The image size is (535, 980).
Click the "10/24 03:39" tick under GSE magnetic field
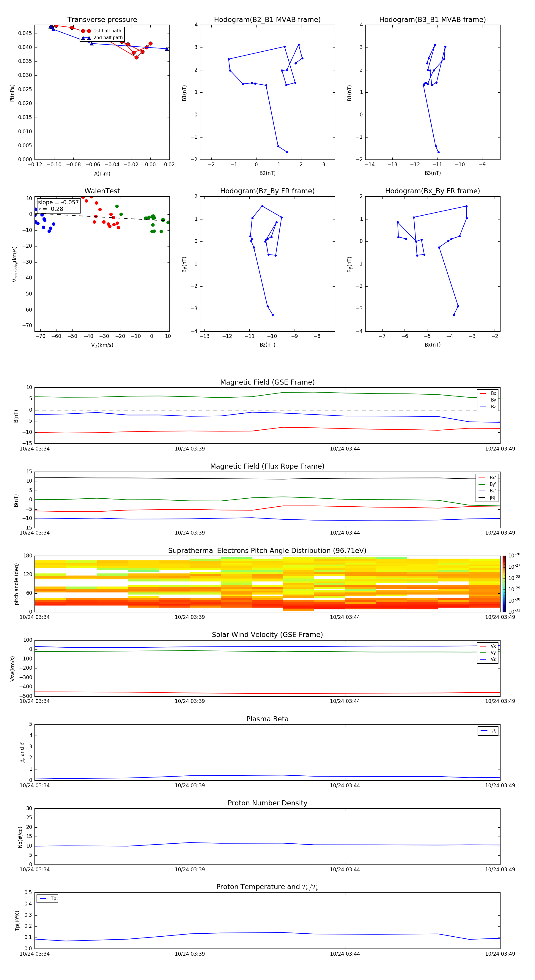tap(190, 449)
